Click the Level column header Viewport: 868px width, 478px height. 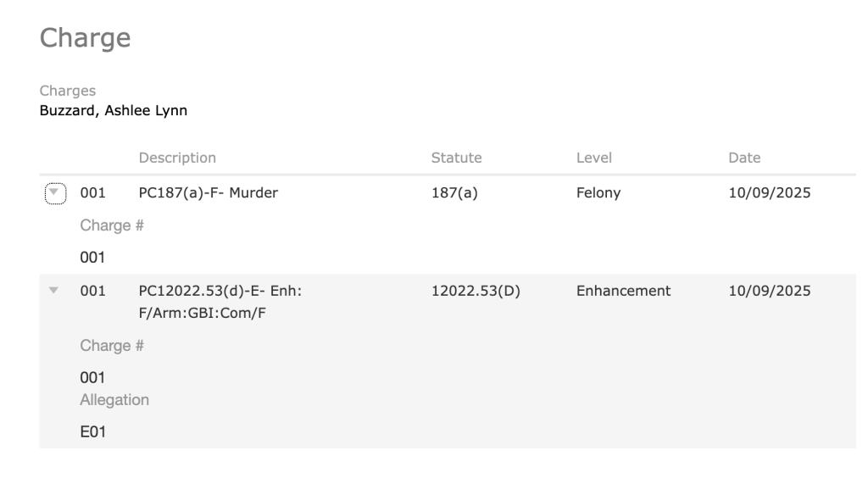click(x=593, y=158)
